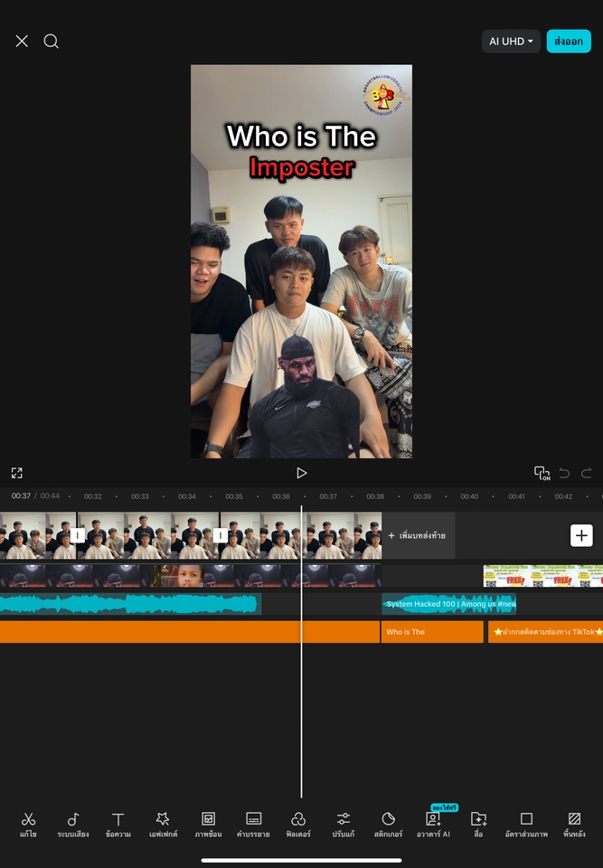Image resolution: width=603 pixels, height=868 pixels.
Task: Tap the 00:35 mark on timeline ruler
Action: click(x=233, y=496)
